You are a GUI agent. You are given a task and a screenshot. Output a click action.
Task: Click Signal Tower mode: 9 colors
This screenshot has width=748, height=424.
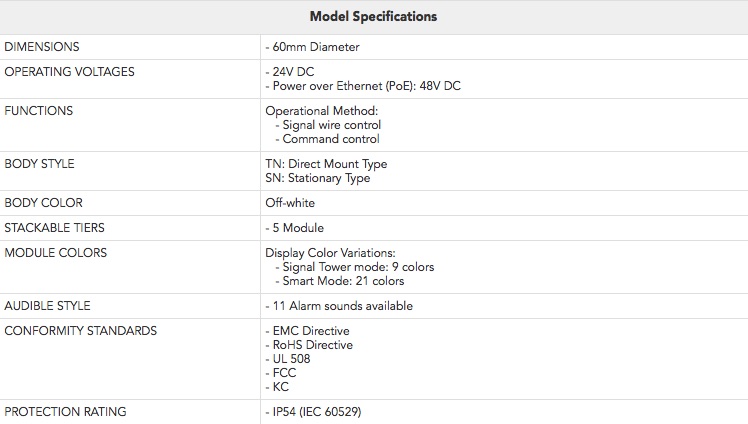click(x=355, y=267)
